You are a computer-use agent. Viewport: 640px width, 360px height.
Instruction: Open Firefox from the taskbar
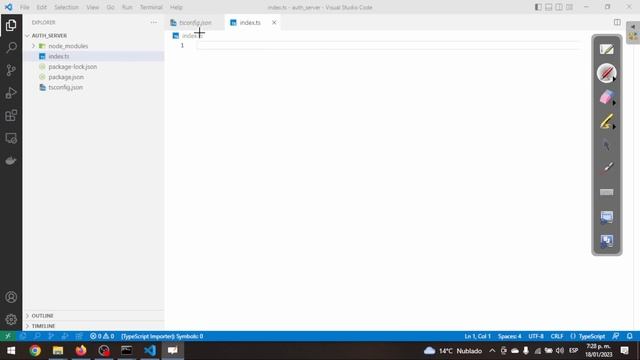coord(81,351)
